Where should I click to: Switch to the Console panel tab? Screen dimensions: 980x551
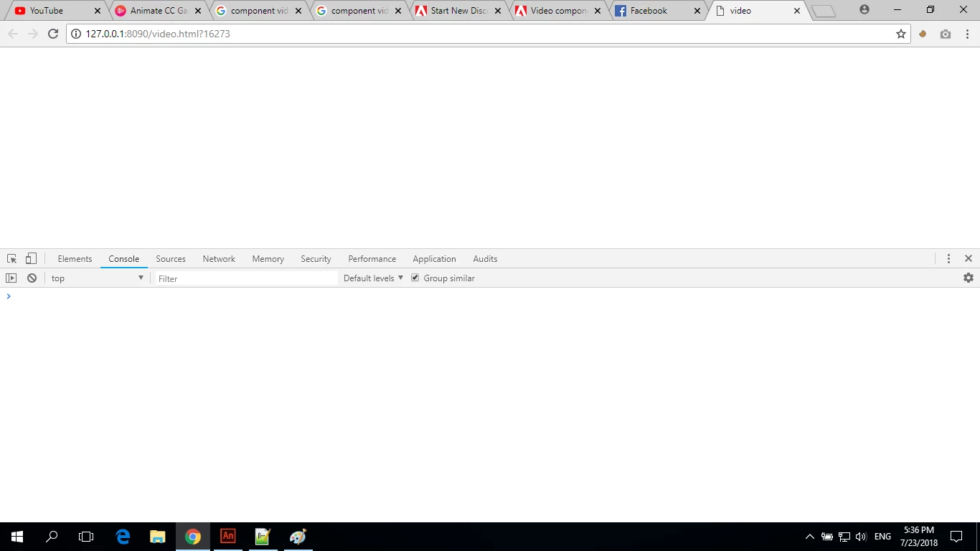[124, 259]
